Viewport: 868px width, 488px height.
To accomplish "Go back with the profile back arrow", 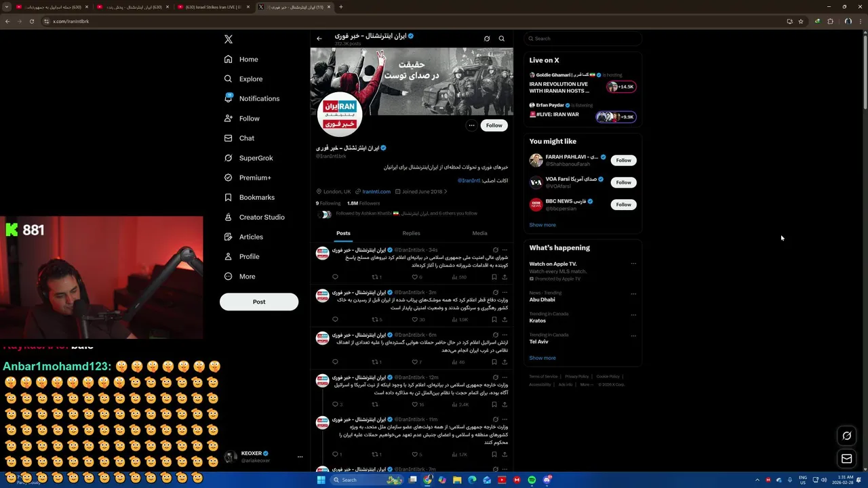I will (x=319, y=39).
